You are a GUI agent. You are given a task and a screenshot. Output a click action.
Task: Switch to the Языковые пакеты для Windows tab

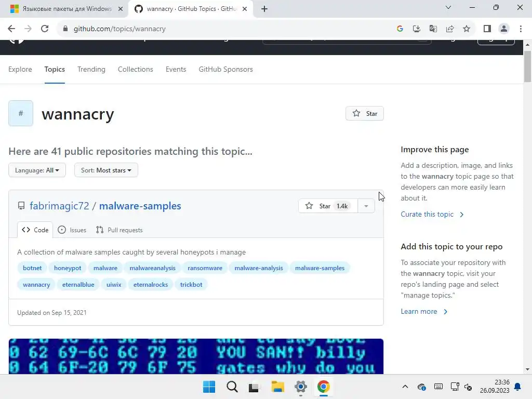pyautogui.click(x=64, y=9)
